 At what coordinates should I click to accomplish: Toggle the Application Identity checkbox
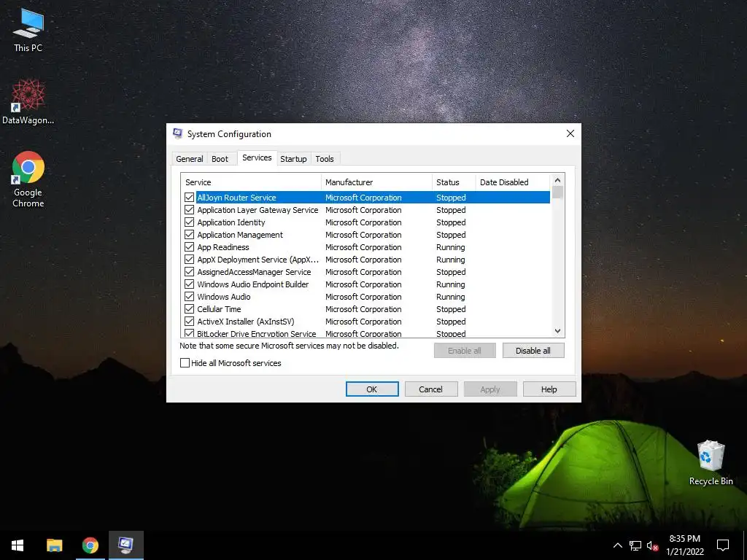click(189, 222)
